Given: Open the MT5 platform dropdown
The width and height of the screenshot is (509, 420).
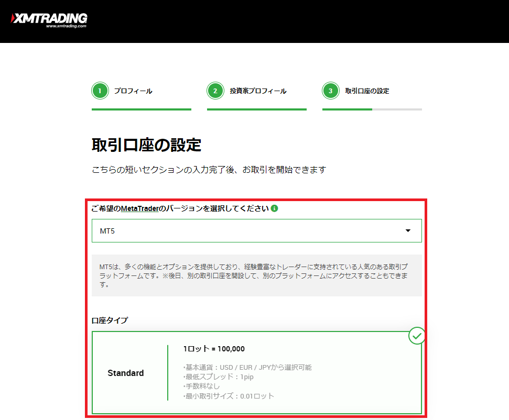Looking at the screenshot, I should 257,230.
